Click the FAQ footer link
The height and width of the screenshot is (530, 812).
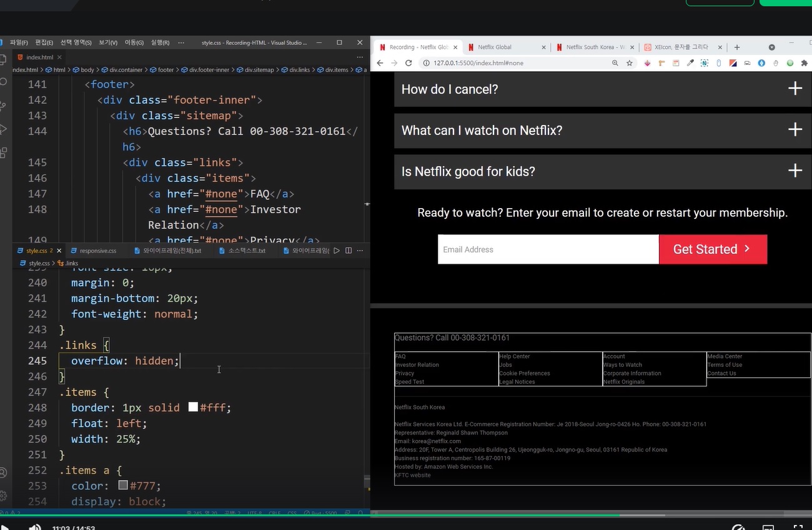[400, 356]
